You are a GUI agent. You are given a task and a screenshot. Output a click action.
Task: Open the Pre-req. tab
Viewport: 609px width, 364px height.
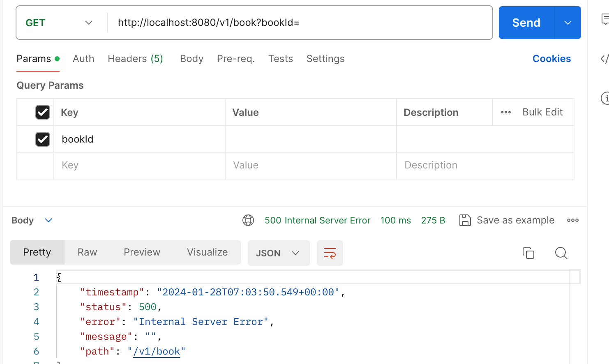click(x=236, y=59)
